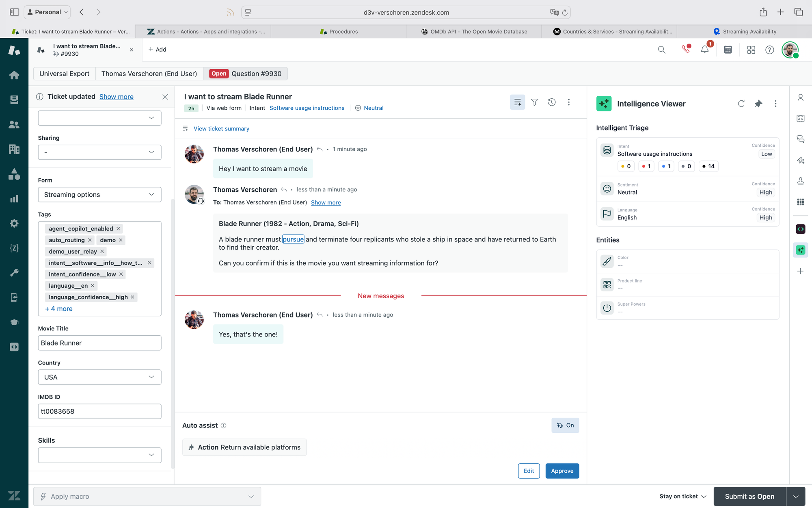The image size is (812, 508).
Task: Open the user context person icon
Action: pos(801,98)
